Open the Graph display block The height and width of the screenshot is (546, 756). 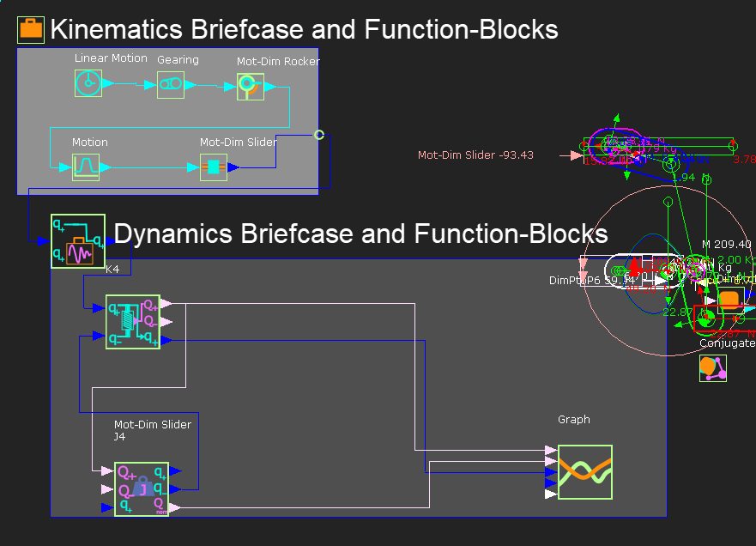pyautogui.click(x=584, y=471)
